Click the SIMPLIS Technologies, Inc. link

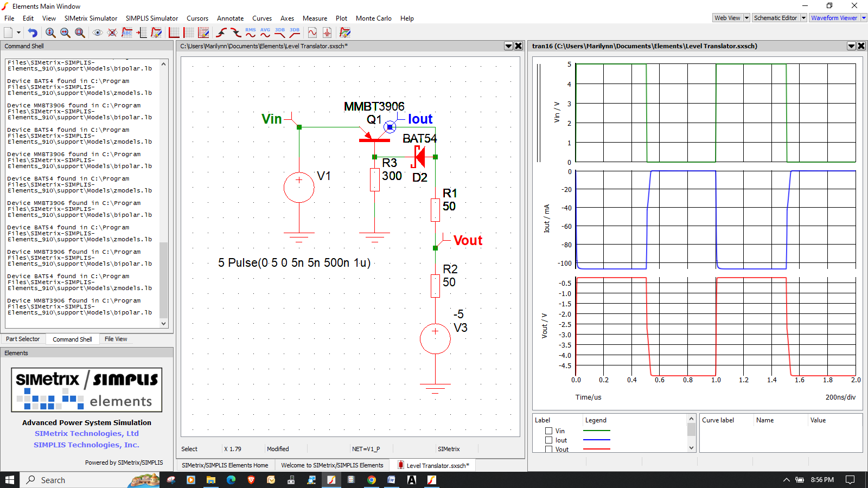click(87, 445)
